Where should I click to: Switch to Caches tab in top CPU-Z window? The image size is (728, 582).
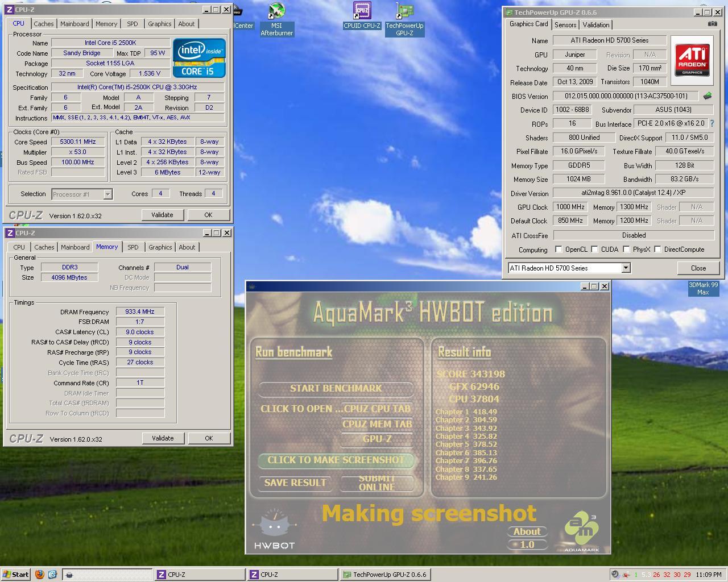click(x=44, y=24)
